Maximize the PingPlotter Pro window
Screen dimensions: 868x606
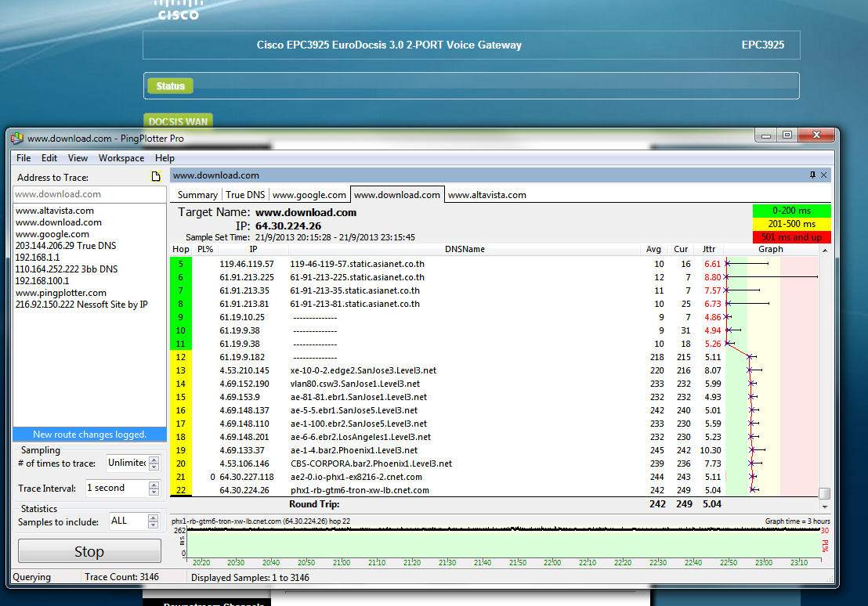point(787,135)
